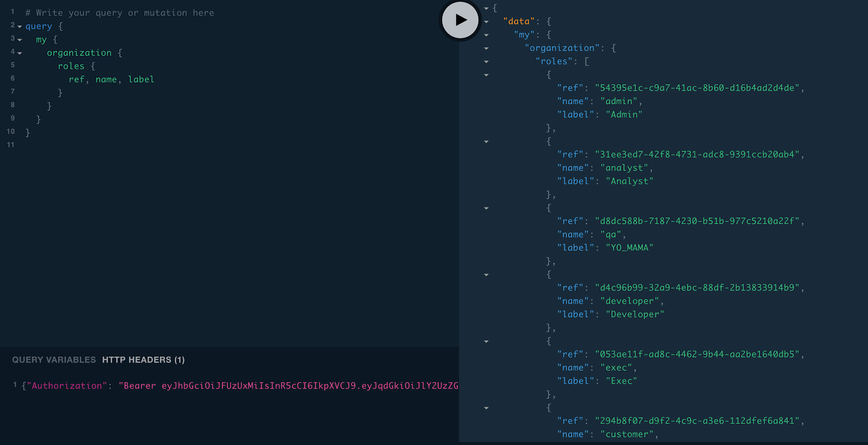Image resolution: width=868 pixels, height=445 pixels.
Task: Click the "query" keyword in the editor
Action: tap(39, 26)
